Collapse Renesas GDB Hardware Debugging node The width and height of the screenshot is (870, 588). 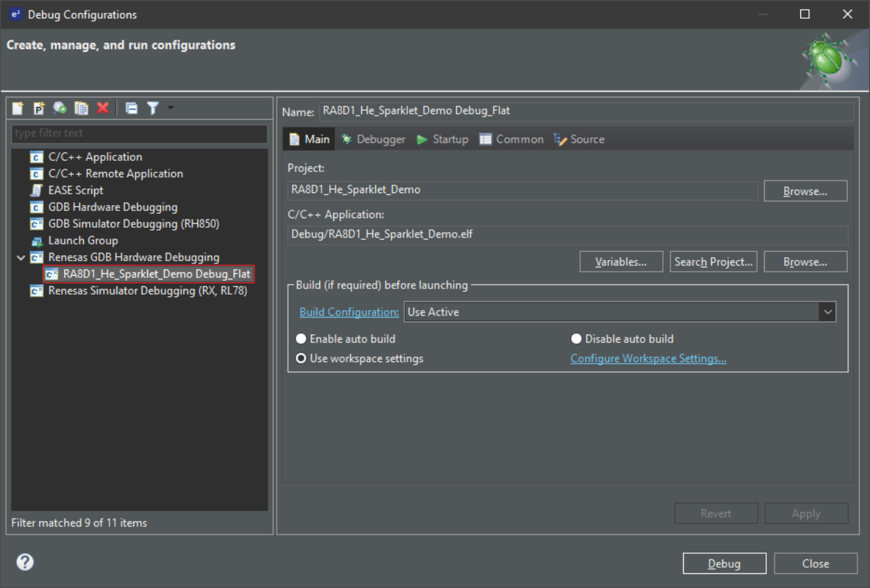[21, 258]
